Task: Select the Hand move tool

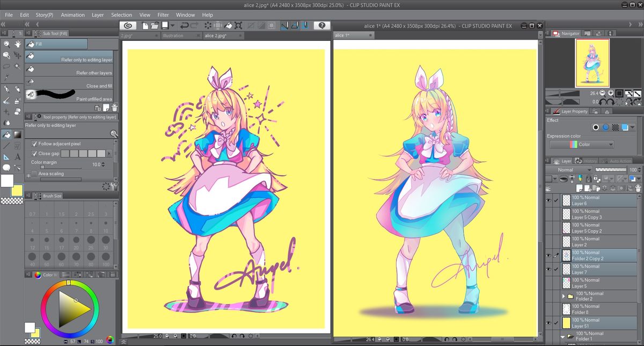Action: click(x=18, y=45)
